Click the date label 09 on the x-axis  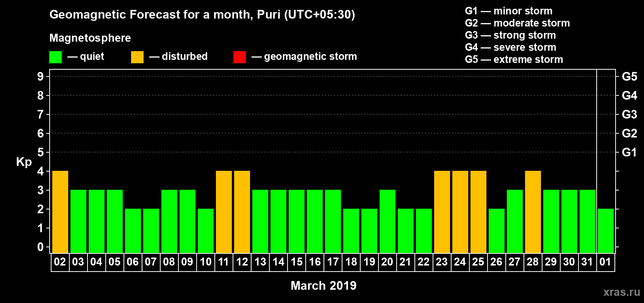click(x=187, y=262)
